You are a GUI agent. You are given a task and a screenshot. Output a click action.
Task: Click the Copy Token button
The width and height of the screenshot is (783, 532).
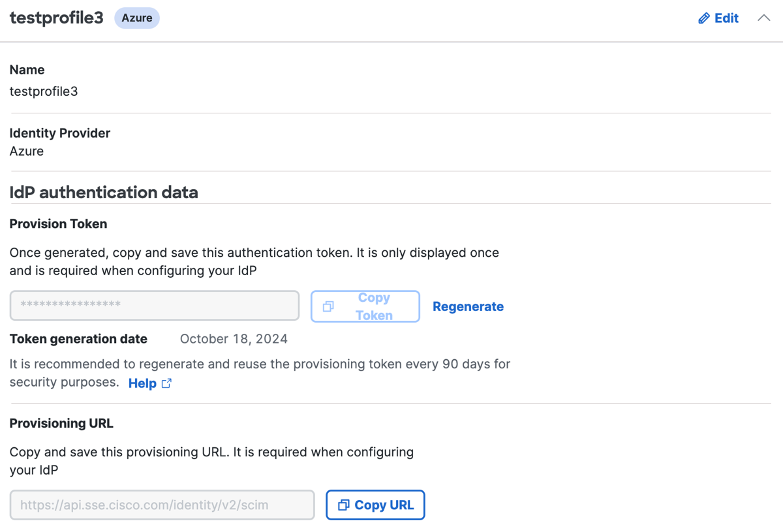tap(365, 306)
